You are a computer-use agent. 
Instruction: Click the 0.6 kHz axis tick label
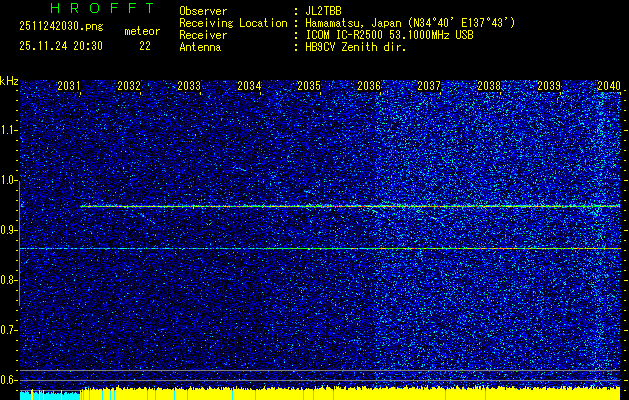coord(10,379)
